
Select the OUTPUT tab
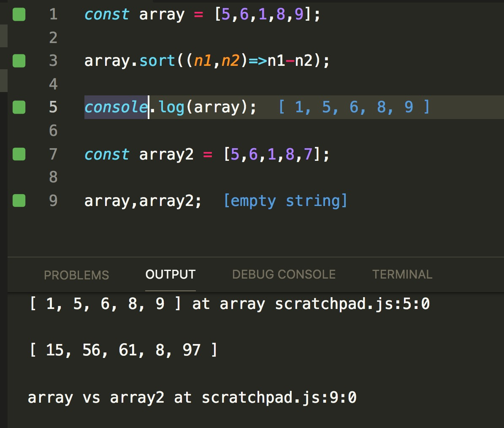170,274
